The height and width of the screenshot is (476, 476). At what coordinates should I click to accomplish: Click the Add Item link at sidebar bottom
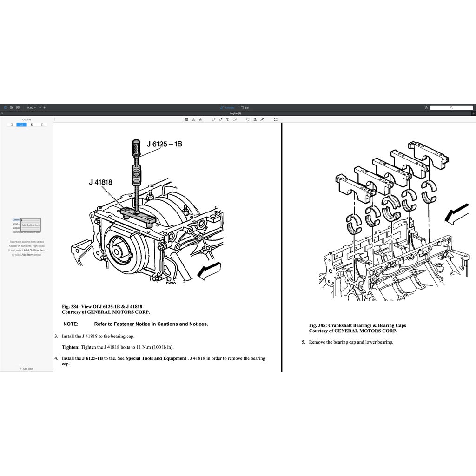coord(26,369)
